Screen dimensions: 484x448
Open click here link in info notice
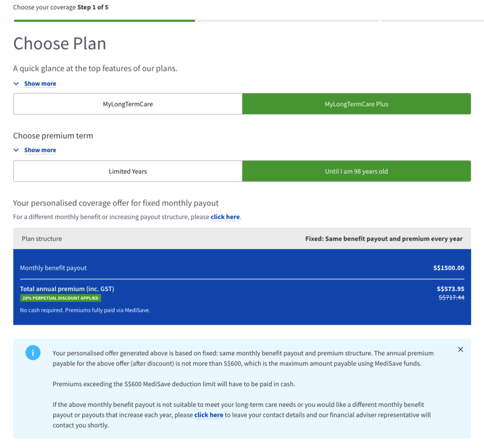[208, 415]
